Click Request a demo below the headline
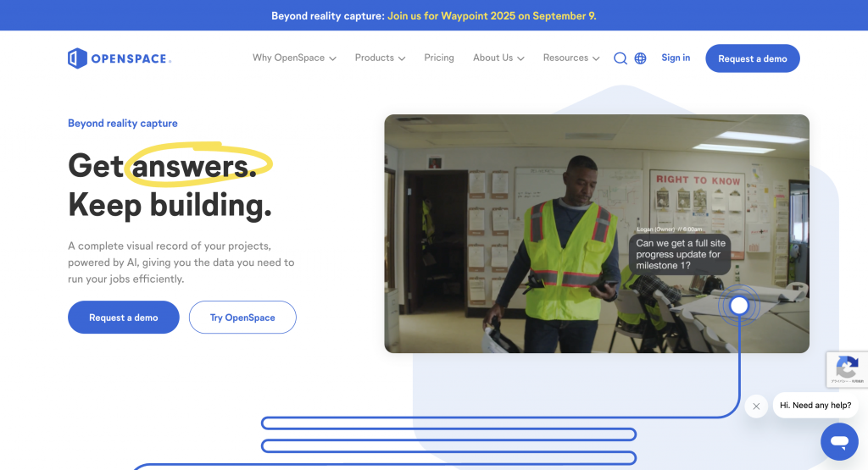 coord(124,318)
